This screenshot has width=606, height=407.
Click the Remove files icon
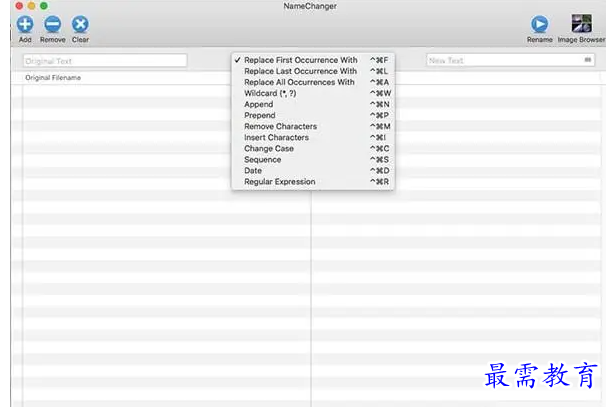(53, 24)
